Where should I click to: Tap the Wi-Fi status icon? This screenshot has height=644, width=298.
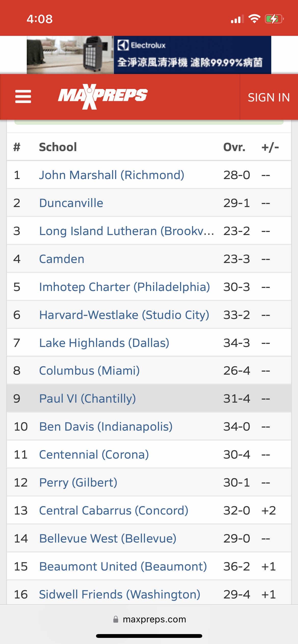pos(254,19)
